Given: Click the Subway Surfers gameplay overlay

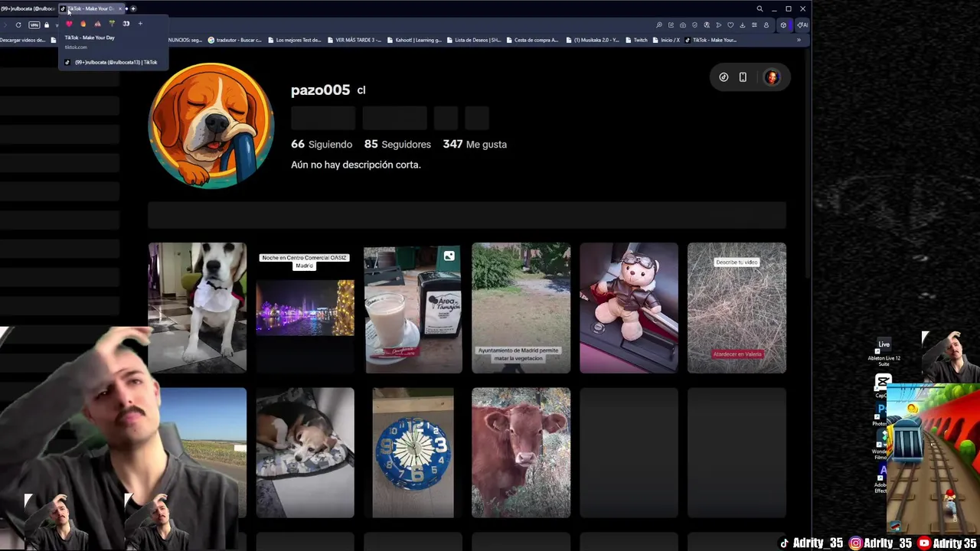Looking at the screenshot, I should (933, 459).
